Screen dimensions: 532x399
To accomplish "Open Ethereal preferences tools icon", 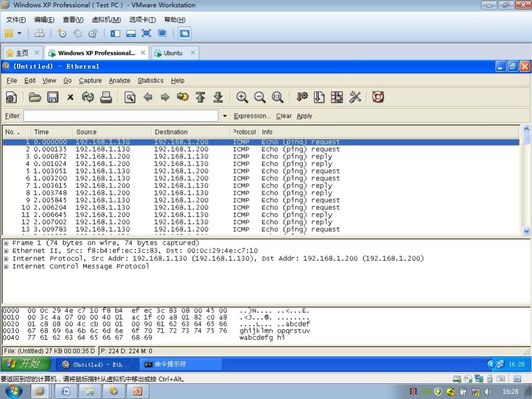I will 355,97.
